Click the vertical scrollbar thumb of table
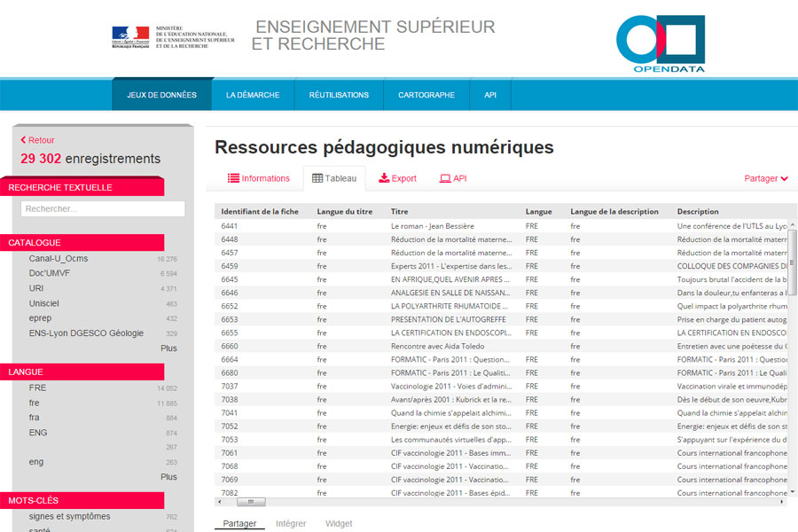 [x=792, y=262]
